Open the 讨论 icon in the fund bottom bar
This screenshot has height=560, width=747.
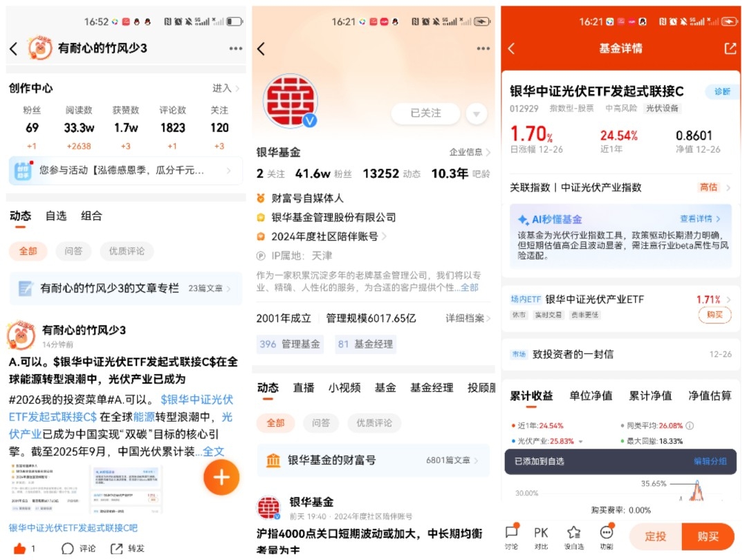tap(512, 536)
